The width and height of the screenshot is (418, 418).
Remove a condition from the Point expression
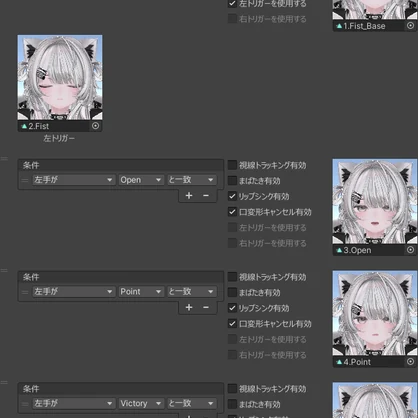coord(206,307)
